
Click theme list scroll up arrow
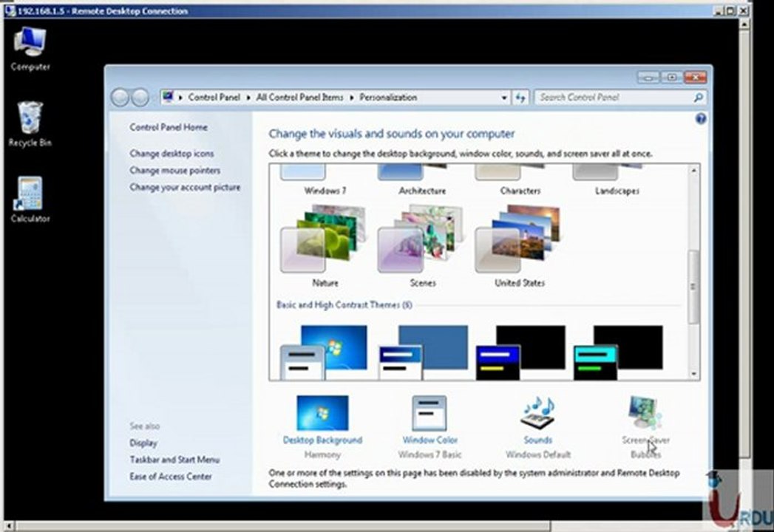pyautogui.click(x=693, y=171)
